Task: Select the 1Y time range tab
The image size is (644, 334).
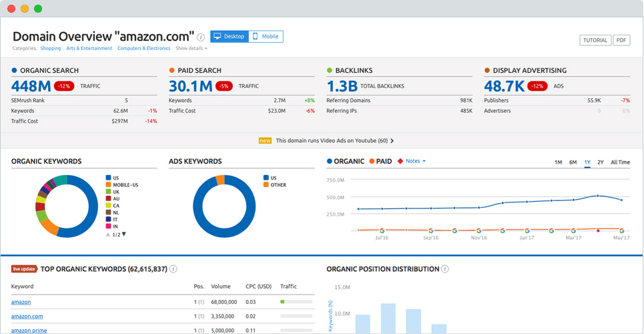Action: click(x=587, y=162)
